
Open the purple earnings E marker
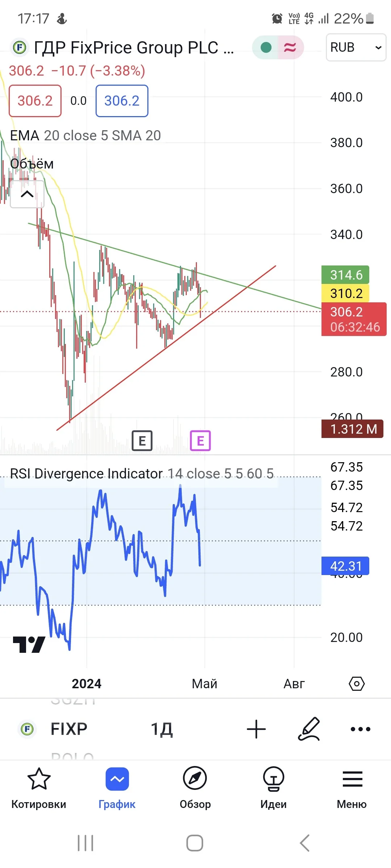201,441
